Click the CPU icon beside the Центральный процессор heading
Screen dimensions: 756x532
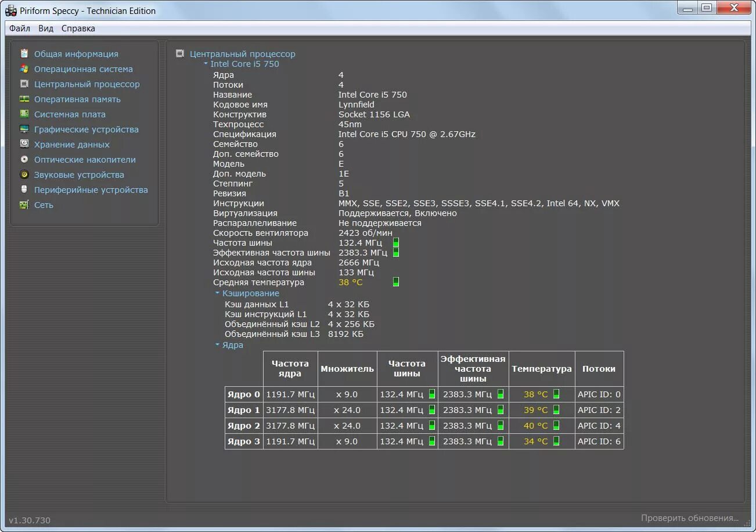(x=180, y=53)
